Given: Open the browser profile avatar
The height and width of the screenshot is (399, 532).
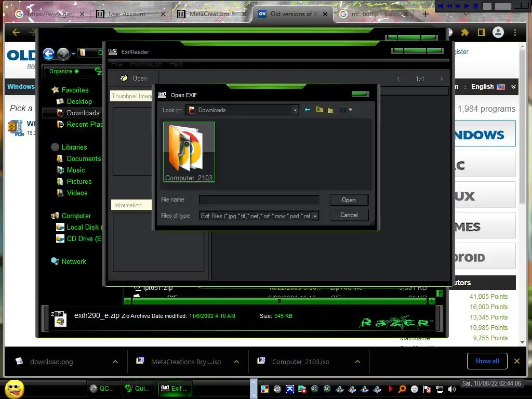Looking at the screenshot, I should (x=498, y=32).
